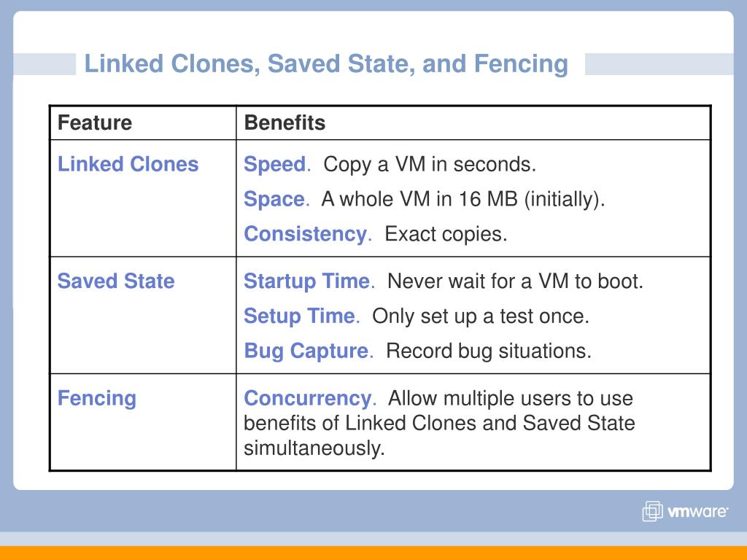The height and width of the screenshot is (560, 747).
Task: Click the Consistency benefit keyword
Action: (306, 234)
